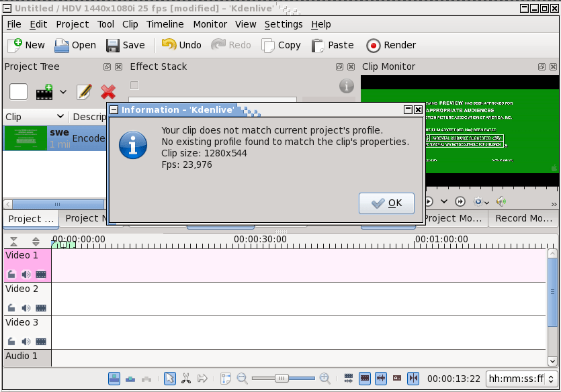Click the collapse tracks hourglass icon
Image resolution: width=561 pixels, height=392 pixels.
[x=13, y=242]
